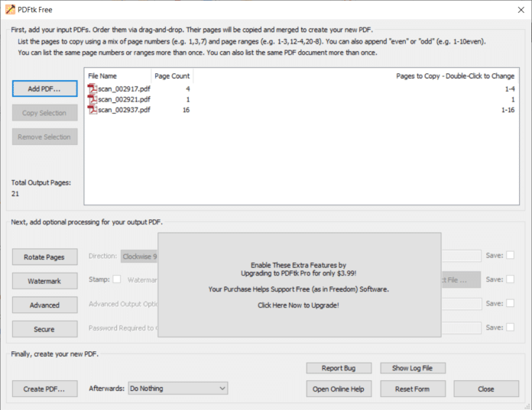The height and width of the screenshot is (410, 532).
Task: Expand the rotation Direction dropdown
Action: coord(139,257)
